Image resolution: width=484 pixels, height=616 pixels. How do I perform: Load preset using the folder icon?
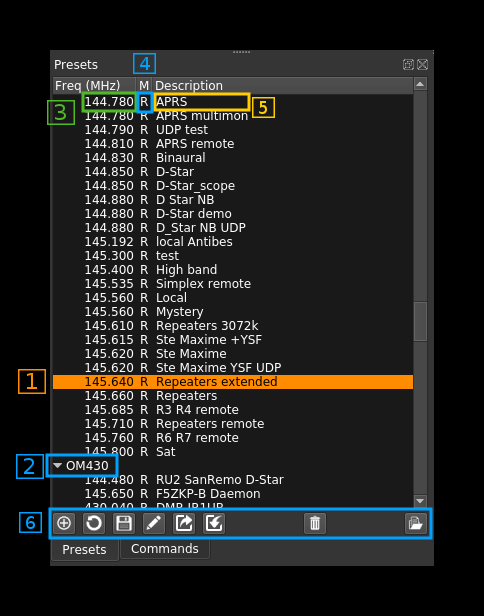[x=416, y=523]
